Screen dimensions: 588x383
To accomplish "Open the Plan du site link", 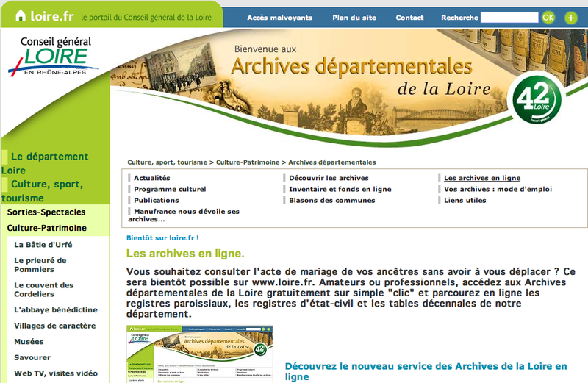I will point(354,18).
